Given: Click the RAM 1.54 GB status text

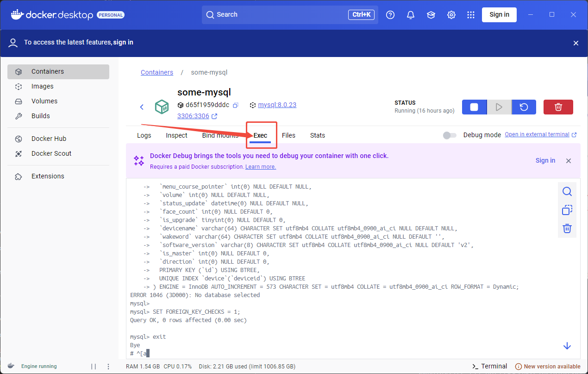Looking at the screenshot, I should pyautogui.click(x=143, y=366).
